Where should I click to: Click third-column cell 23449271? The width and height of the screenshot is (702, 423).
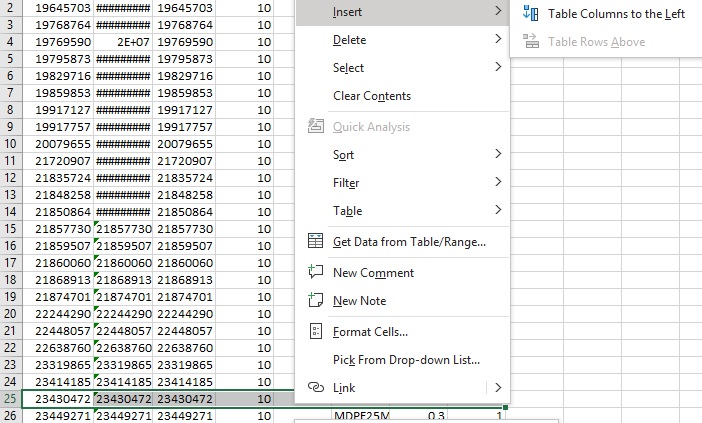(x=184, y=416)
